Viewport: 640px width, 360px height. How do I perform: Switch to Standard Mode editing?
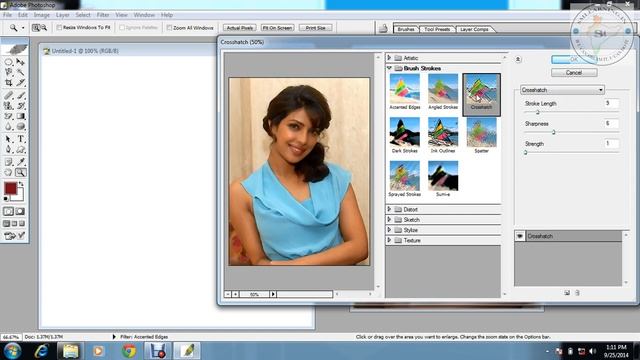[x=9, y=211]
